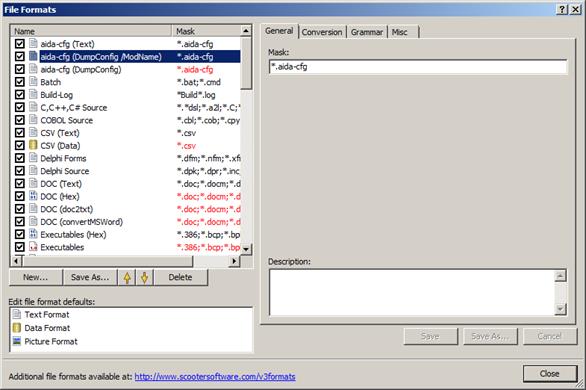586x390 pixels.
Task: Click the list's horizontal scrollbar thumb
Action: tap(108, 261)
